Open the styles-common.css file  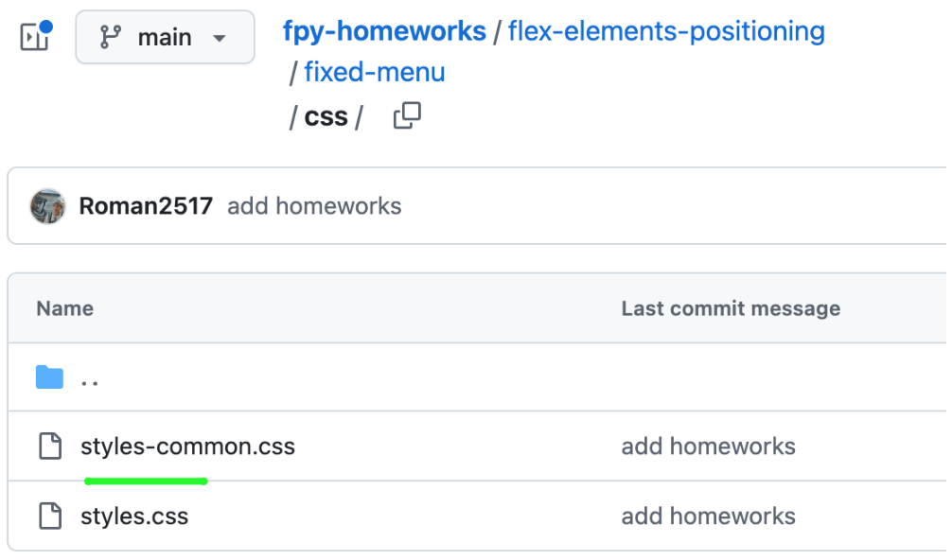[187, 446]
